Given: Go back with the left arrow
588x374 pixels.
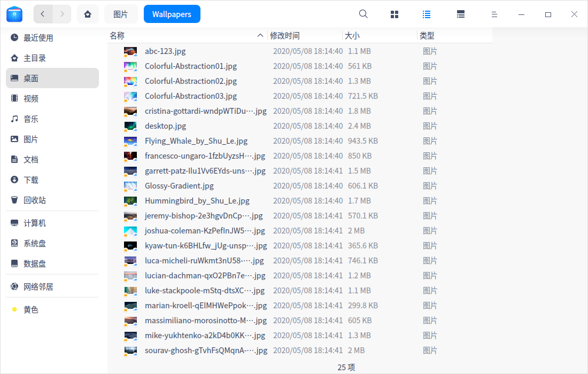Looking at the screenshot, I should 43,14.
